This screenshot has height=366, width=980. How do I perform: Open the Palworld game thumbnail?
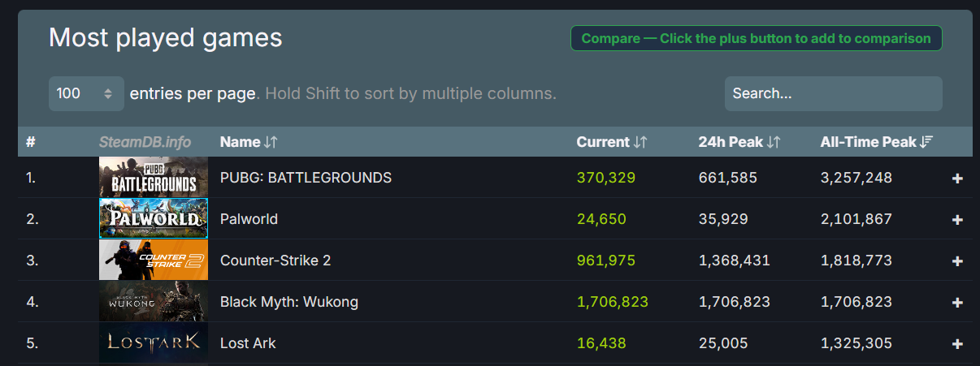[154, 218]
